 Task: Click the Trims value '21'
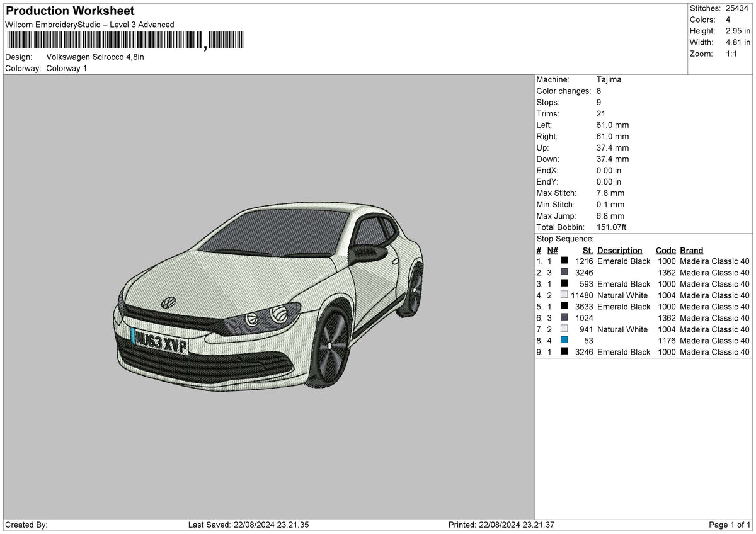coord(601,114)
